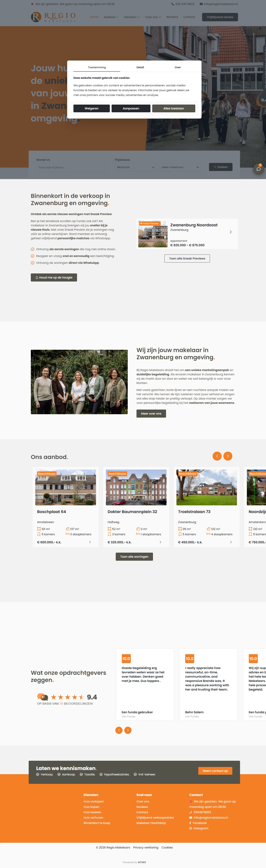This screenshot has width=266, height=868.
Task: Click the Facebook icon in footer
Action: [x=190, y=823]
